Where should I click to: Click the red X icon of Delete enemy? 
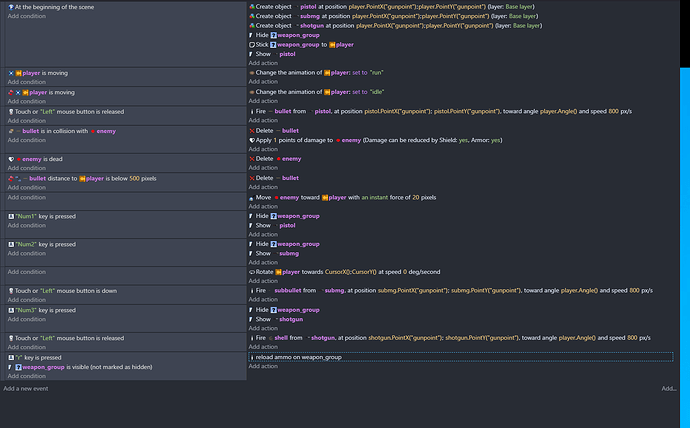pos(251,158)
